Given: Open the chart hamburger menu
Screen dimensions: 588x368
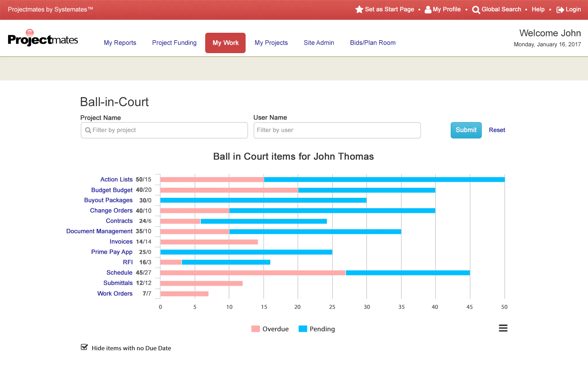Looking at the screenshot, I should tap(503, 328).
